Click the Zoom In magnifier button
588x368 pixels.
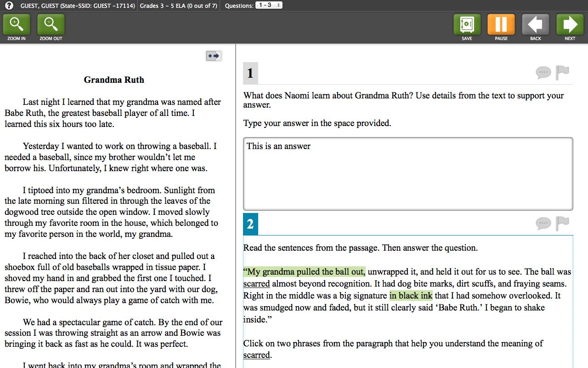[x=17, y=25]
